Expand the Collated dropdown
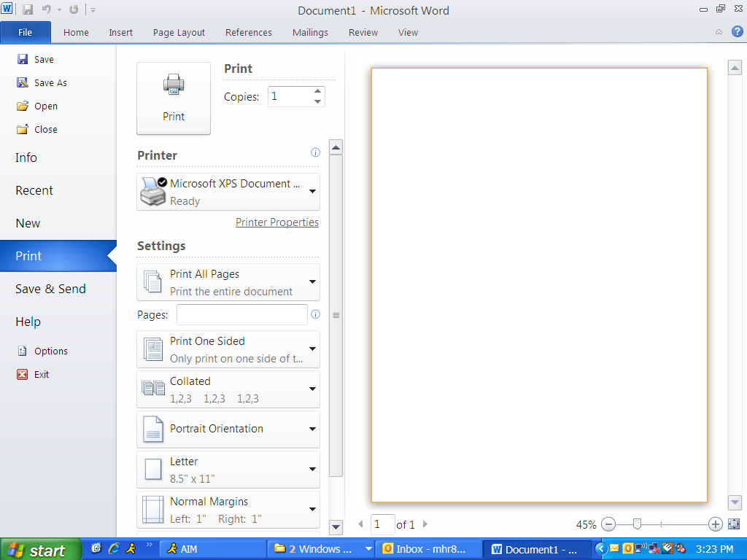This screenshot has height=560, width=747. (x=228, y=389)
